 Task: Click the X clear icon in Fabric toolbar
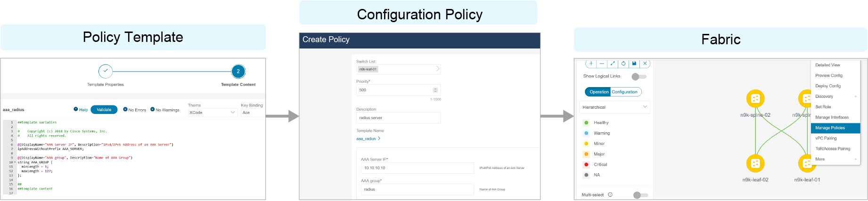coord(645,64)
